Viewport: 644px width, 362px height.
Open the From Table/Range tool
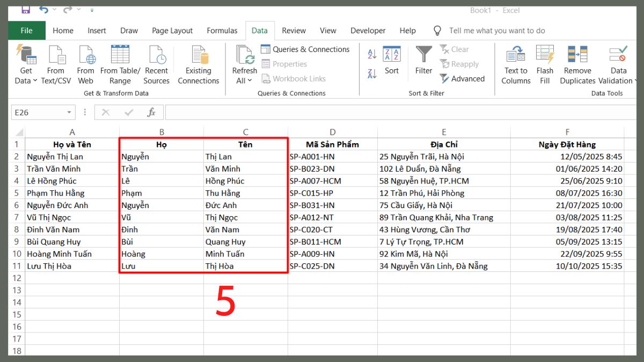(120, 64)
